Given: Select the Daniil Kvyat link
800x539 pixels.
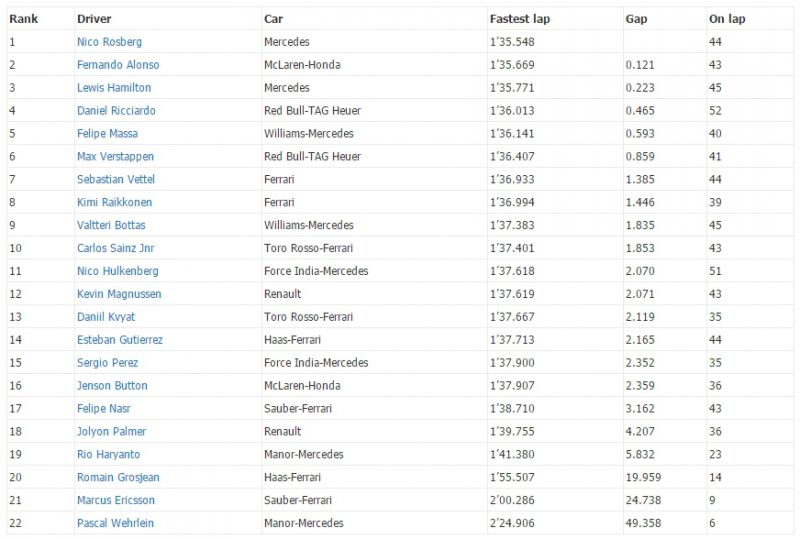Looking at the screenshot, I should click(x=106, y=317).
